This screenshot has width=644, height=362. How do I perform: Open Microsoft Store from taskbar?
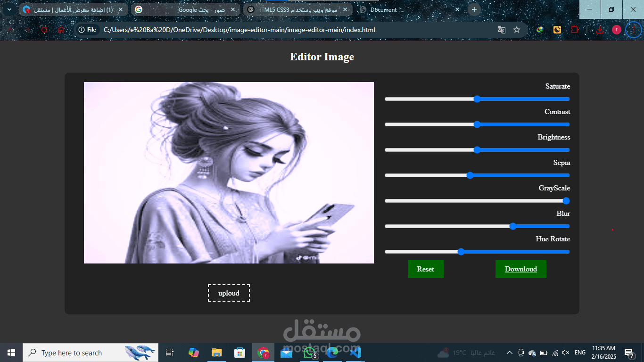click(x=240, y=353)
